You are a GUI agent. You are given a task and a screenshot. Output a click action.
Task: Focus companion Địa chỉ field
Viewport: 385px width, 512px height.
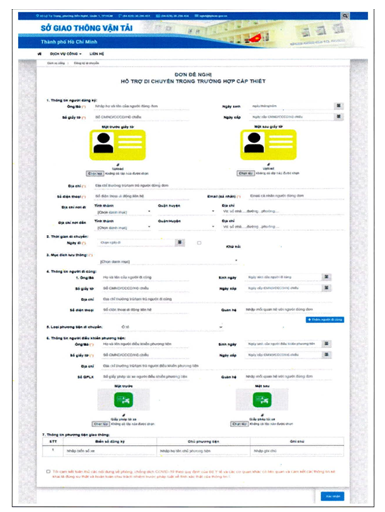(x=217, y=299)
